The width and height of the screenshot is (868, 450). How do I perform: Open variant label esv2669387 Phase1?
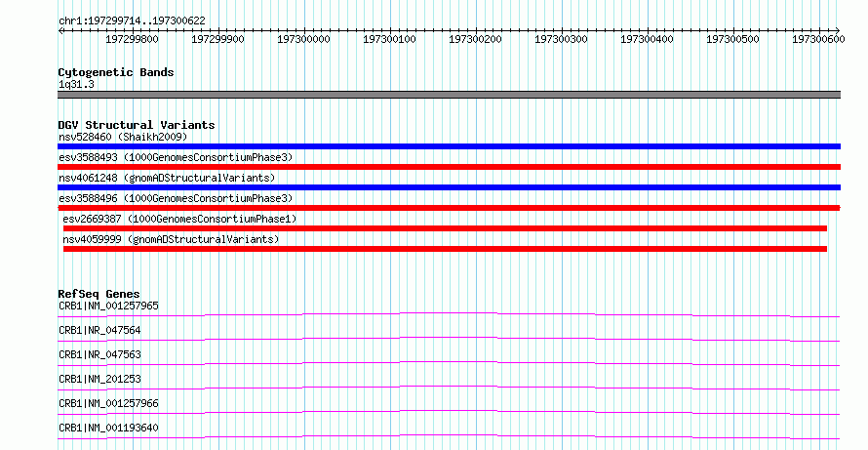[179, 219]
